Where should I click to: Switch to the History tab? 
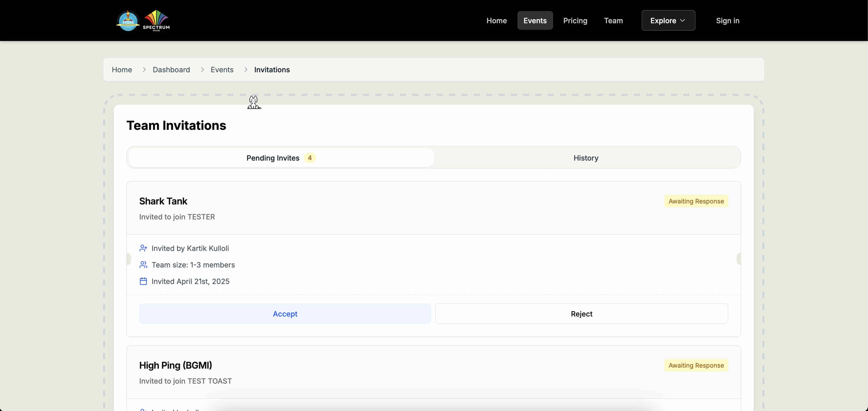pyautogui.click(x=586, y=158)
